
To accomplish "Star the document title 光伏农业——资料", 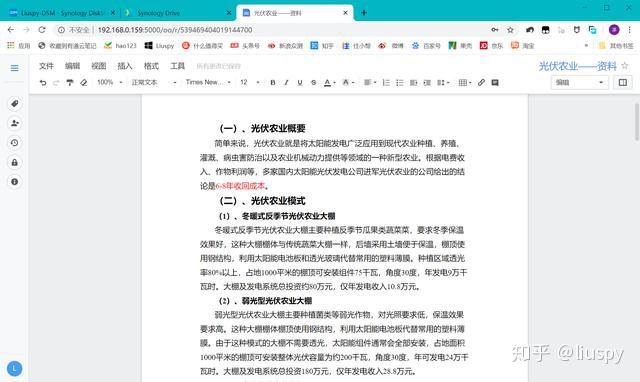I will (x=624, y=66).
